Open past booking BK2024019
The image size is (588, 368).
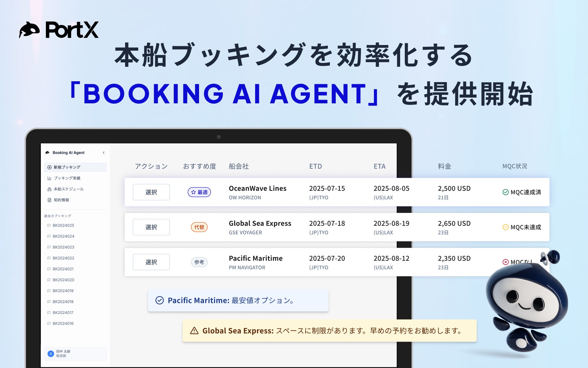pos(63,291)
